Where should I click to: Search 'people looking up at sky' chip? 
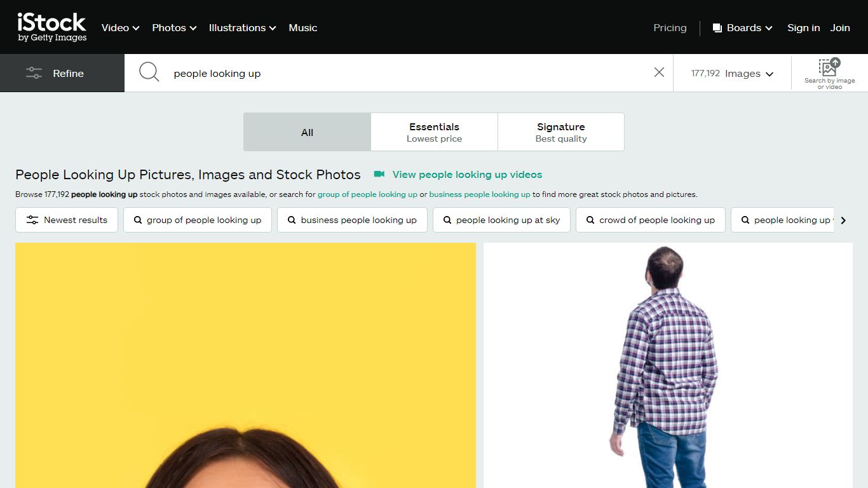click(501, 220)
